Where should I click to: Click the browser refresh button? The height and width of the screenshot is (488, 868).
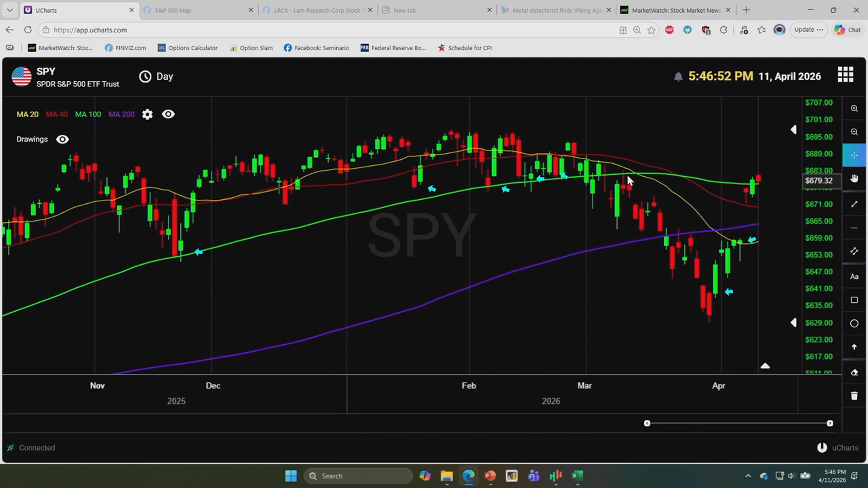28,30
